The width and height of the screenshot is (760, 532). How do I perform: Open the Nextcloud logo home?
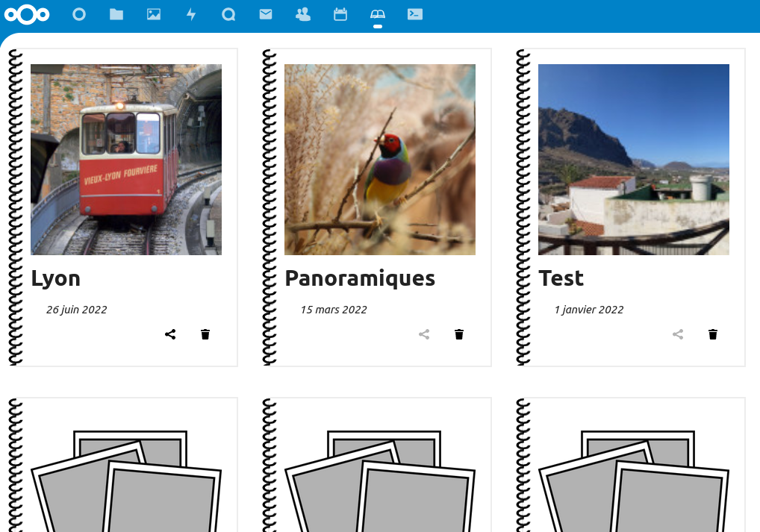[x=27, y=14]
